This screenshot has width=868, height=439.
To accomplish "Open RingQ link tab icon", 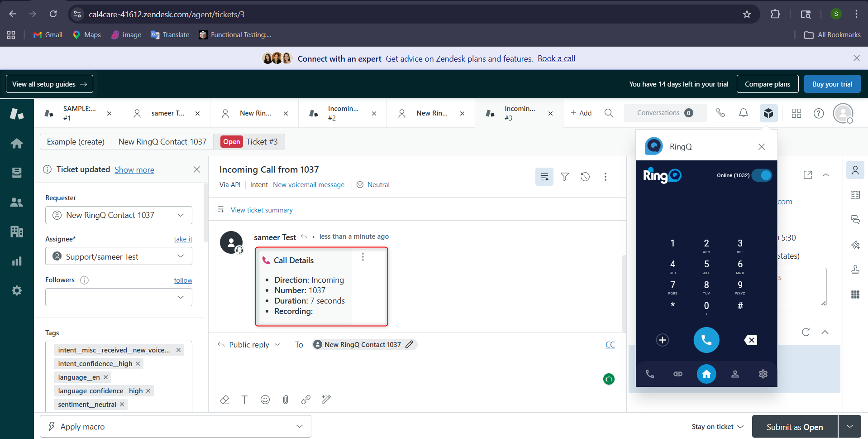I will pos(678,374).
